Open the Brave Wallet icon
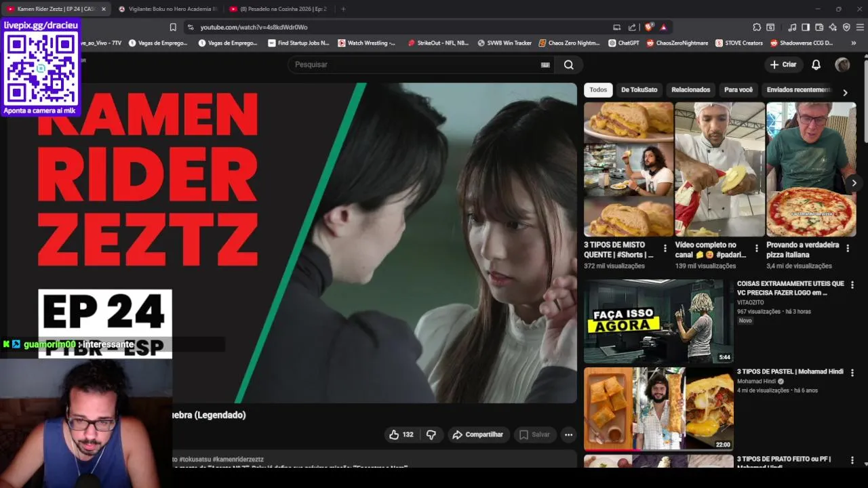Screen dimensions: 868x488 (x=819, y=27)
